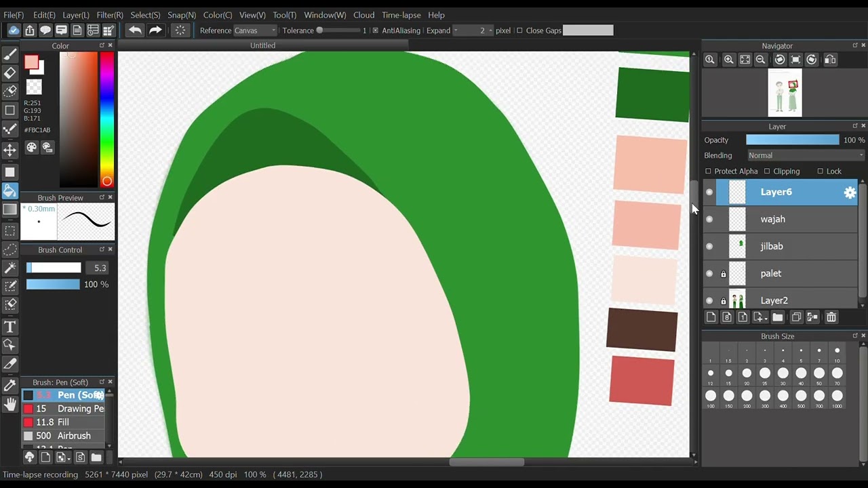Enable layer Lock checkbox

click(820, 171)
